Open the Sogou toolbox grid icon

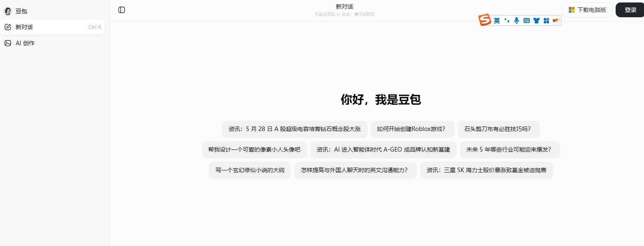click(x=546, y=21)
